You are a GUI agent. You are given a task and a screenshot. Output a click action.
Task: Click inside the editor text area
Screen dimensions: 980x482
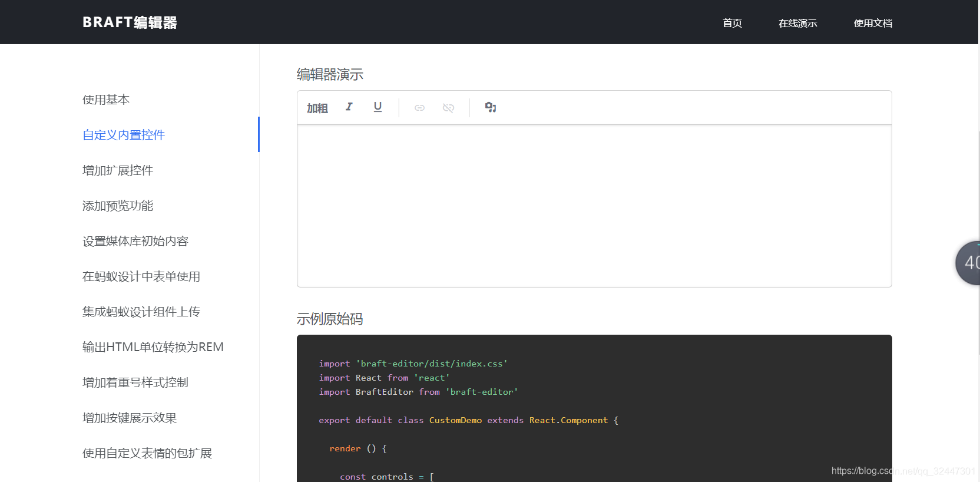point(594,206)
